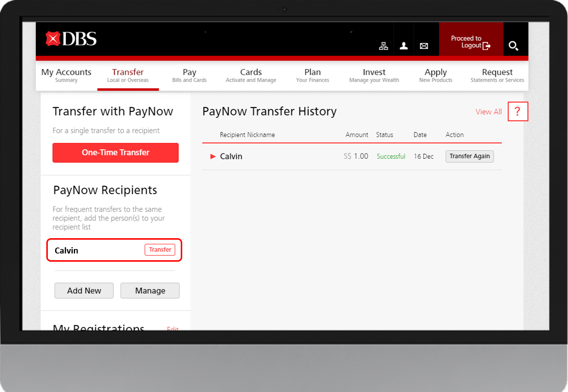This screenshot has width=568, height=392.
Task: Expand Calvin's transfer details with the red arrow
Action: 212,156
